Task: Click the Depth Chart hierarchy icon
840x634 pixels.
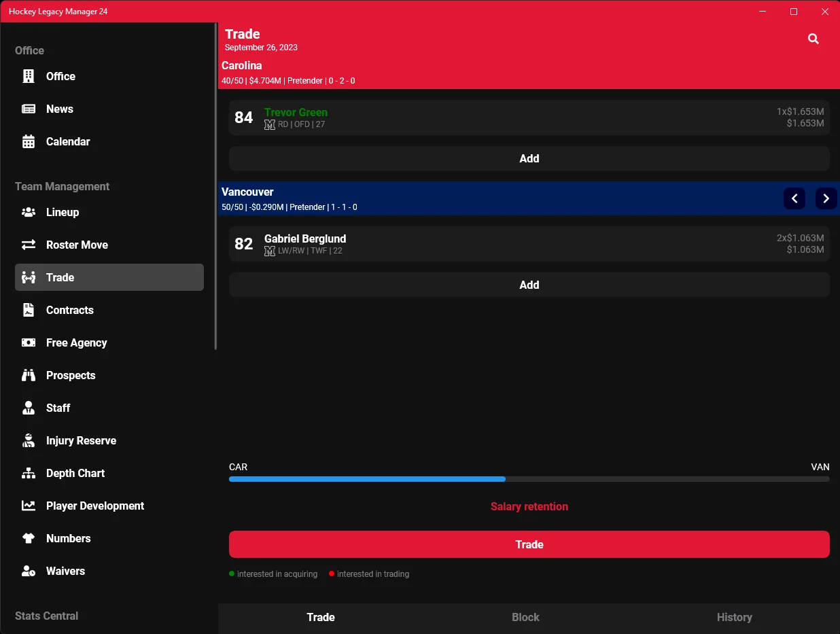Action: coord(29,473)
